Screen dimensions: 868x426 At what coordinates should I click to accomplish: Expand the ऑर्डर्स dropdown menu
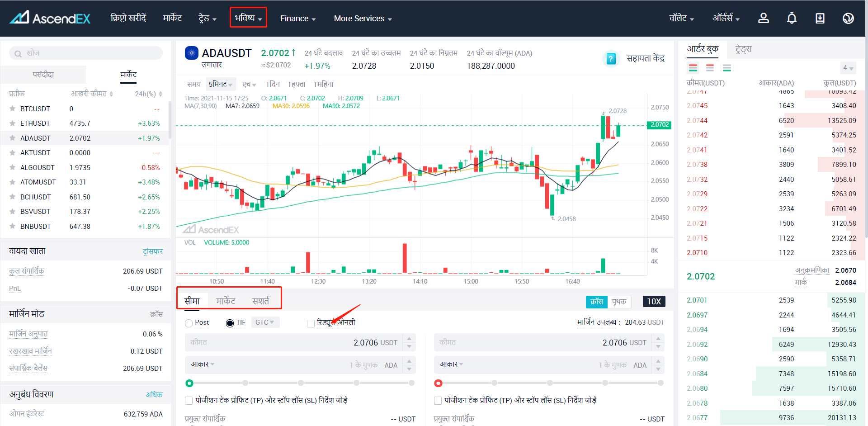click(x=726, y=18)
